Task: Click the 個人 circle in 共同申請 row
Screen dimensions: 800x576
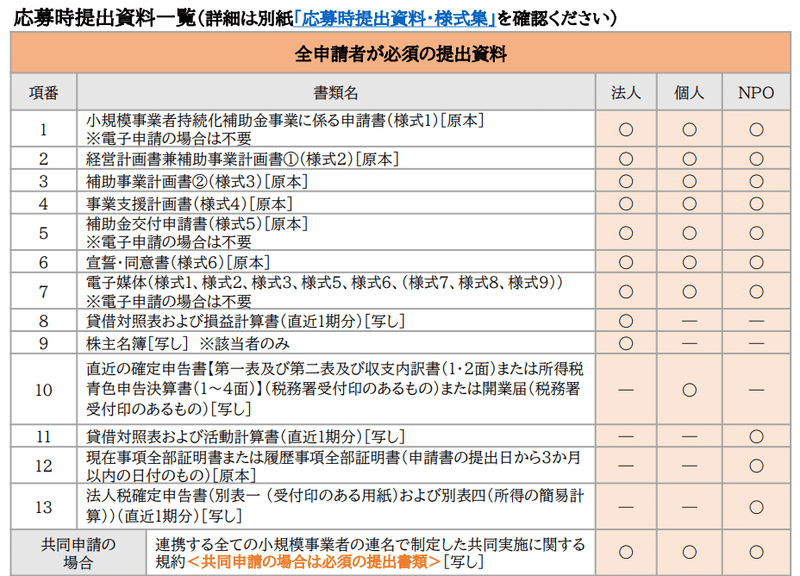Action: 689,552
